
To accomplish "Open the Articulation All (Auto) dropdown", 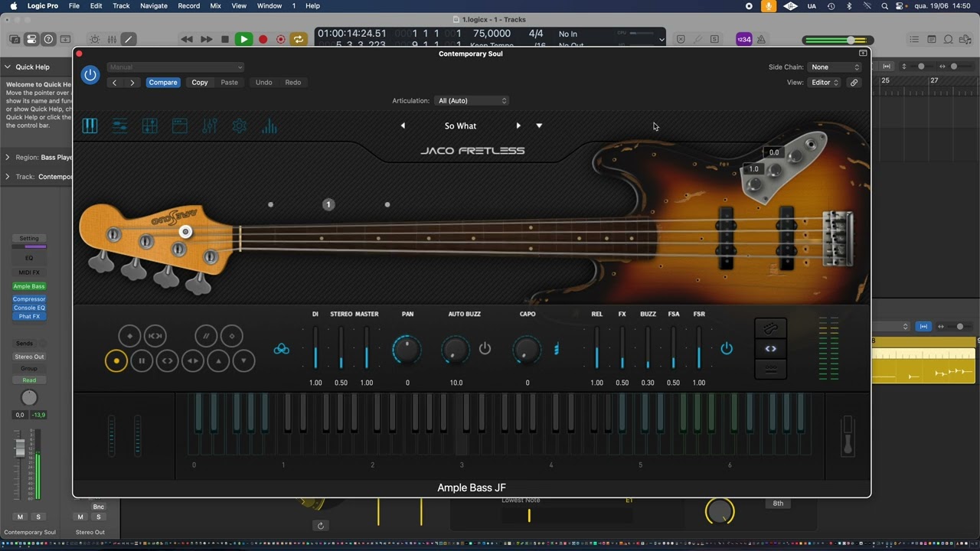I will point(472,101).
